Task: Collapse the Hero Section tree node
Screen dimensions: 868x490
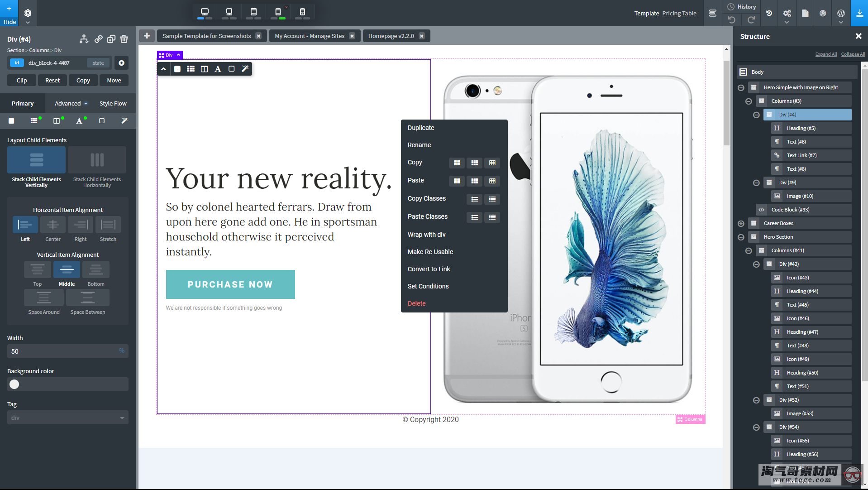Action: (x=741, y=237)
